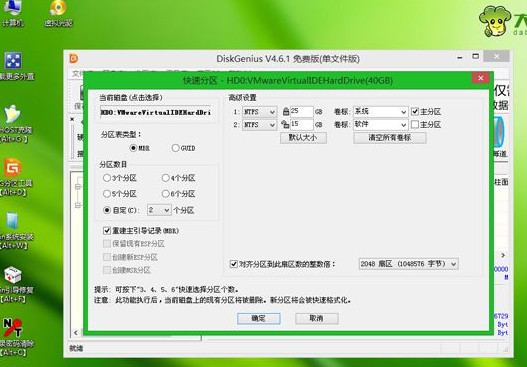Close the 快速分区 dialog

click(x=481, y=78)
